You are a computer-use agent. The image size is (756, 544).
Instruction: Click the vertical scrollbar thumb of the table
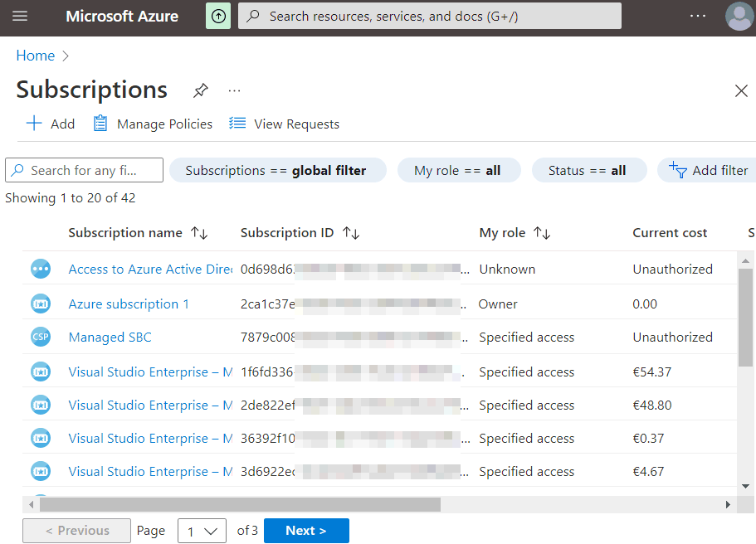pyautogui.click(x=745, y=318)
